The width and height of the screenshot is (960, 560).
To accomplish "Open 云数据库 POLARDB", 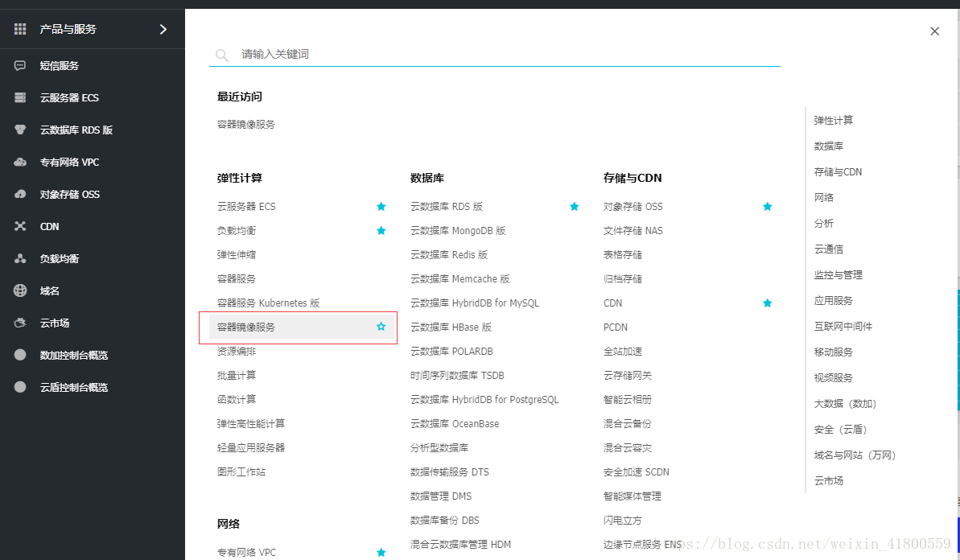I will 451,352.
